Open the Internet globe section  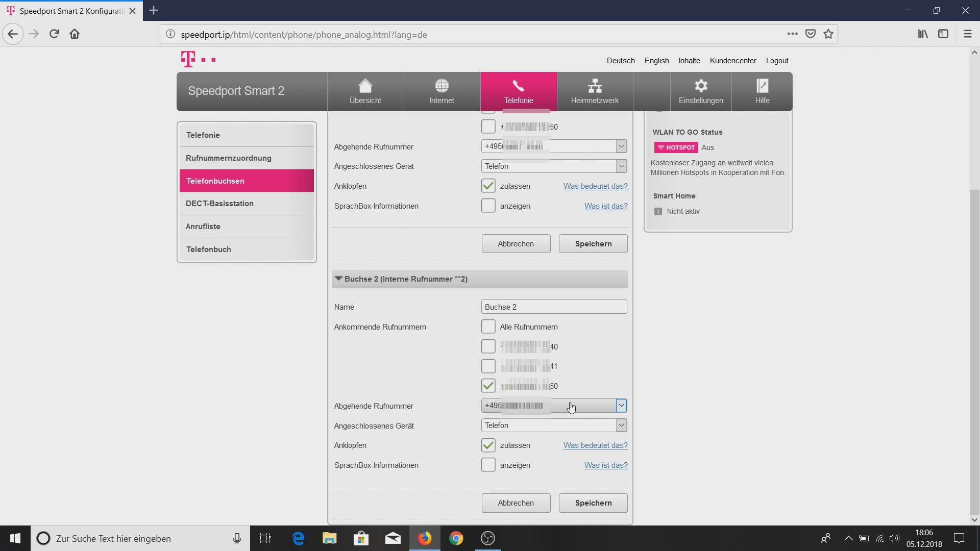pyautogui.click(x=442, y=92)
